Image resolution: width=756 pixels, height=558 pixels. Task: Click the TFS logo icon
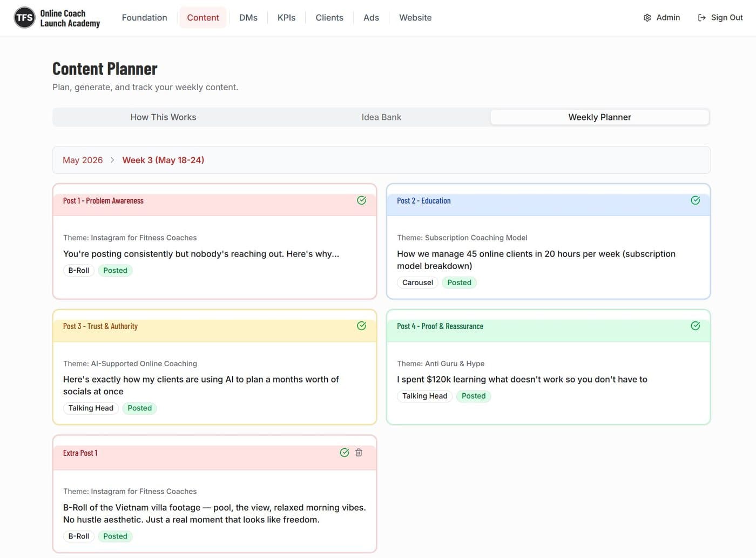(24, 18)
